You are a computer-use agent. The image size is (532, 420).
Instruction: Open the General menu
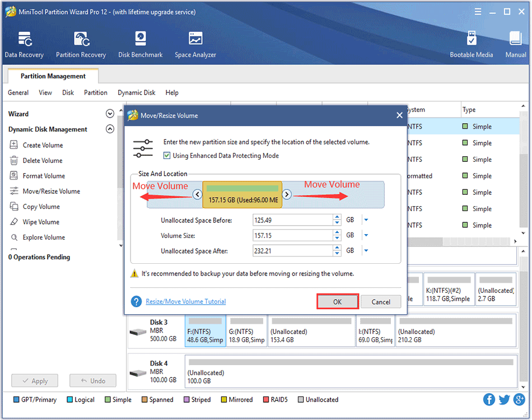click(x=18, y=92)
